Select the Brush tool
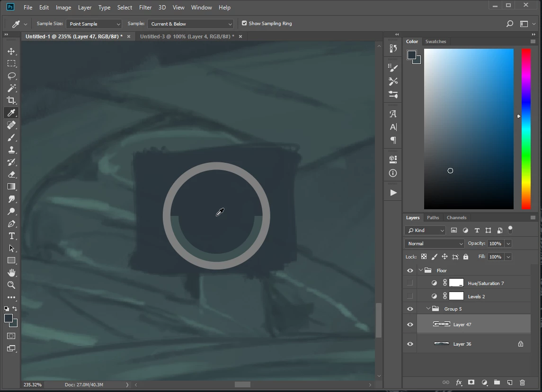The height and width of the screenshot is (392, 542). [11, 137]
